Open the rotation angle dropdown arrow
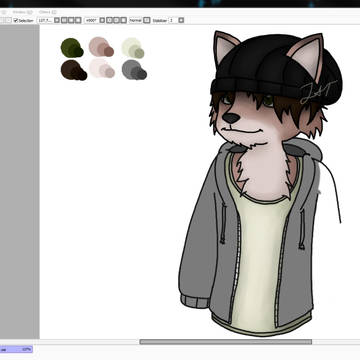Viewport: 360px width, 360px height. (102, 20)
